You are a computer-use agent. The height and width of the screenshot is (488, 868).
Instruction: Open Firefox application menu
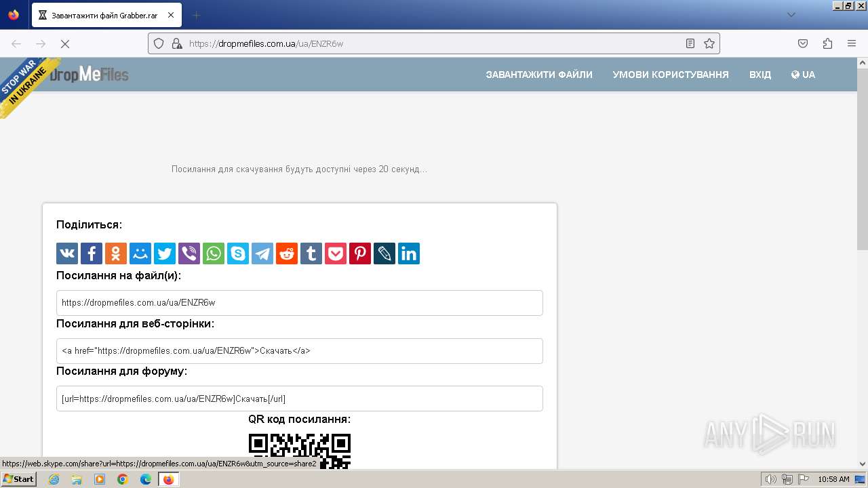(x=852, y=43)
